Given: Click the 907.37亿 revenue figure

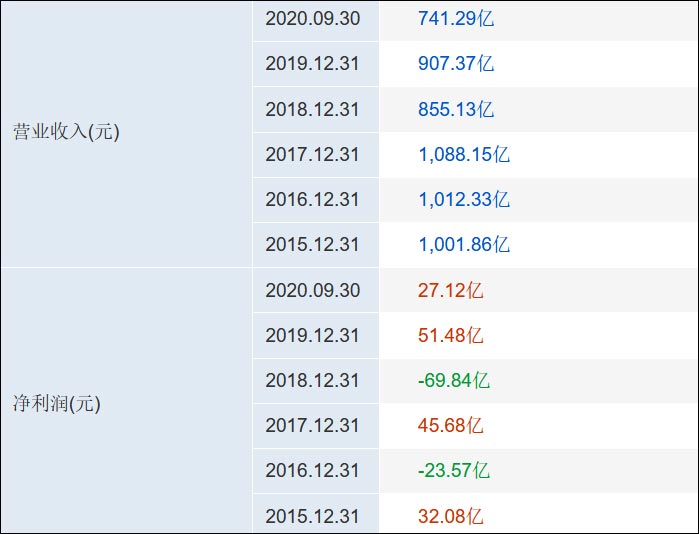Looking at the screenshot, I should click(x=455, y=63).
